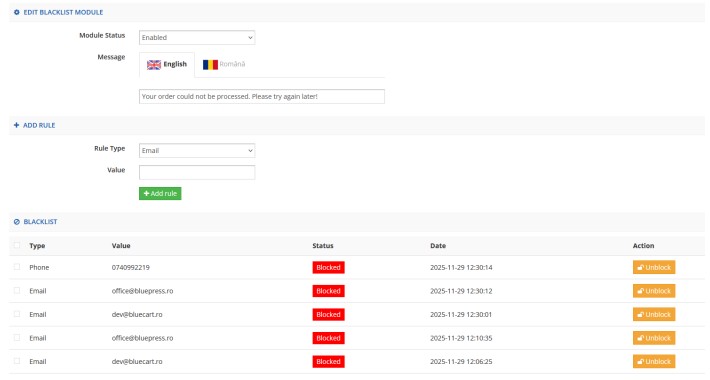This screenshot has height=380, width=710.
Task: Click the Value column header
Action: coord(121,245)
